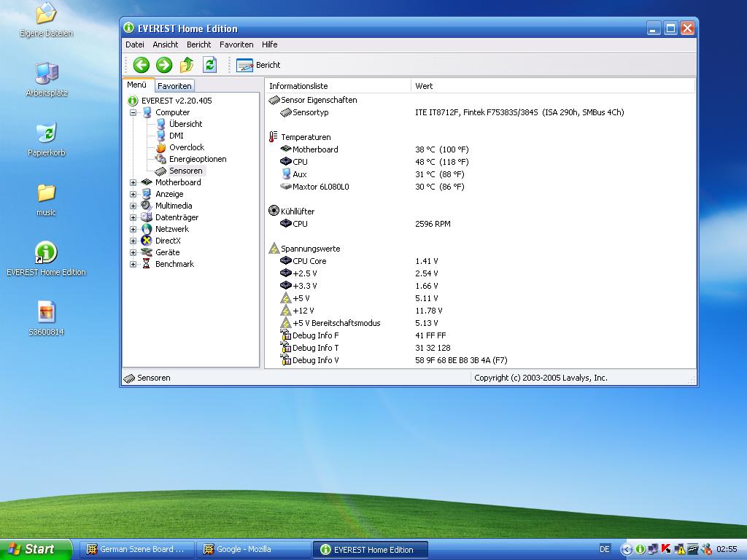Select the DMI tree item
The height and width of the screenshot is (560, 747).
coord(177,135)
